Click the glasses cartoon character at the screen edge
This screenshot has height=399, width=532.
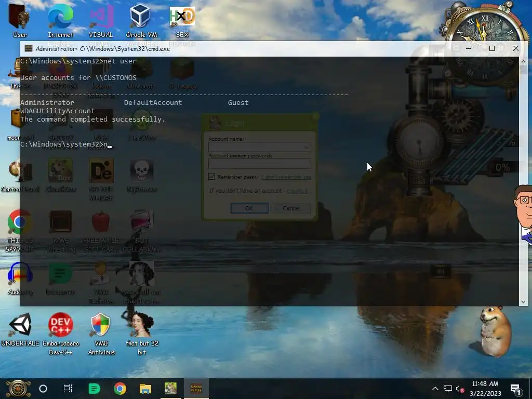523,214
